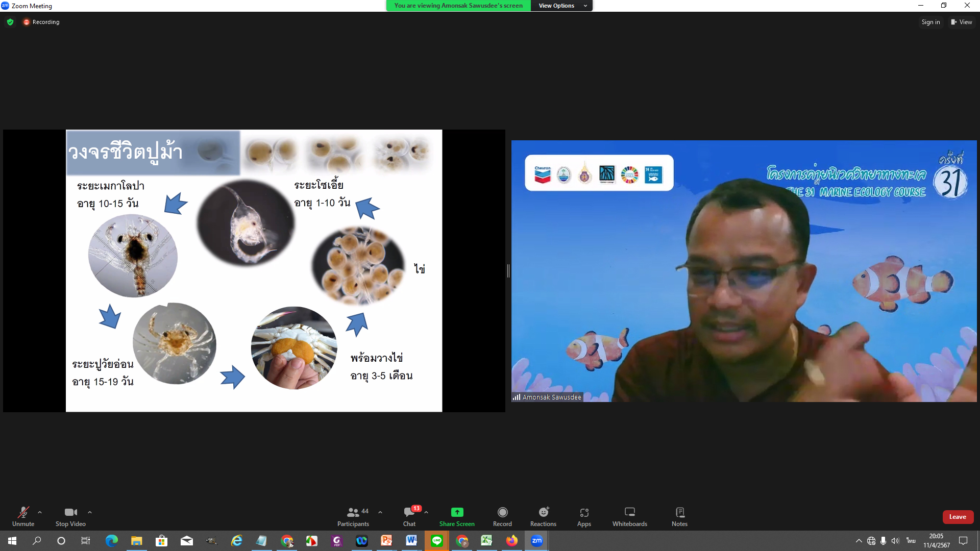Click the Sign in link
Image resolution: width=980 pixels, height=551 pixels.
click(930, 22)
